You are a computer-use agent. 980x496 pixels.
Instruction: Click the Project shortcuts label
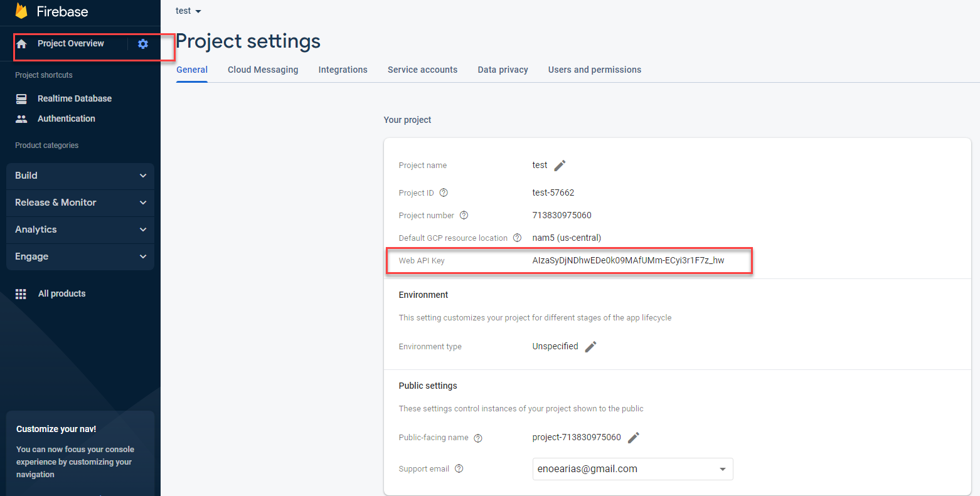tap(44, 75)
